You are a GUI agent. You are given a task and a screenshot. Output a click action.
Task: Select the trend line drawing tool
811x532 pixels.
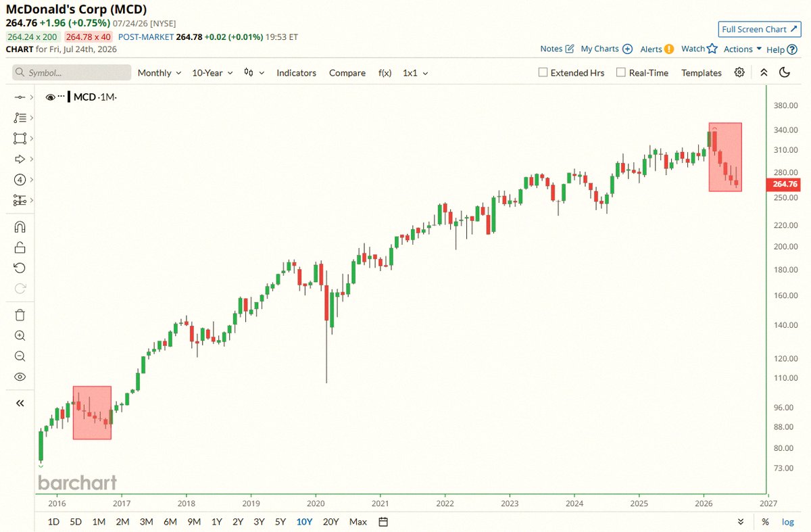pos(20,97)
